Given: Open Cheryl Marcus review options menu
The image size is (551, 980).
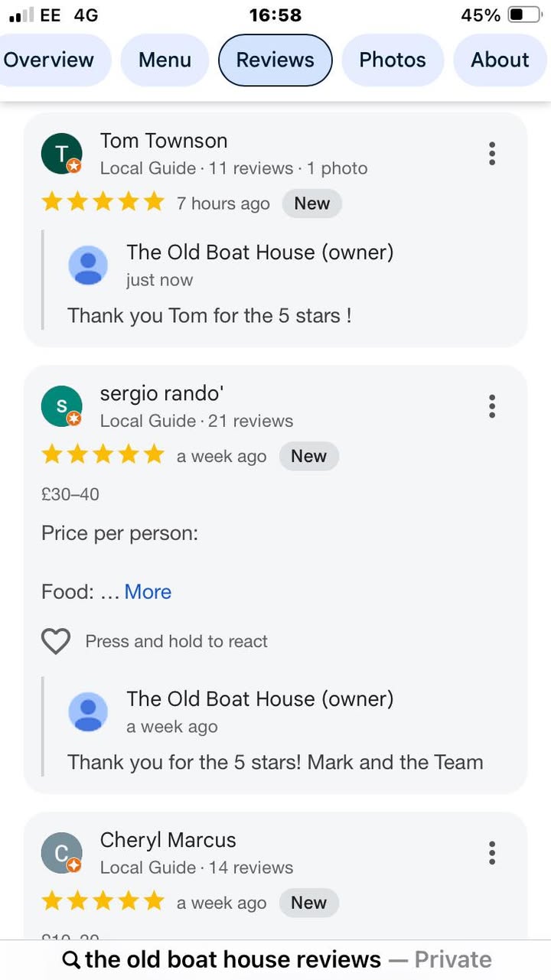Looking at the screenshot, I should pos(492,853).
